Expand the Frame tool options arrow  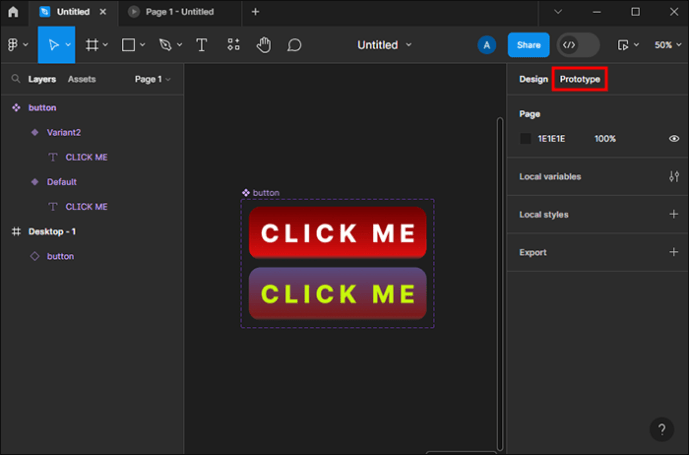105,44
